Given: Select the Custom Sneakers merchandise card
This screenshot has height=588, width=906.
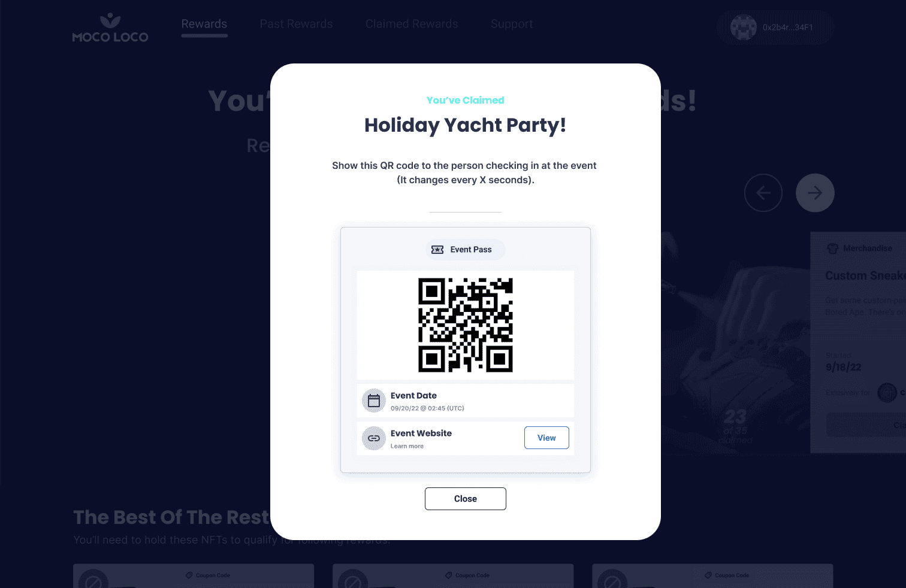Looking at the screenshot, I should tap(858, 342).
